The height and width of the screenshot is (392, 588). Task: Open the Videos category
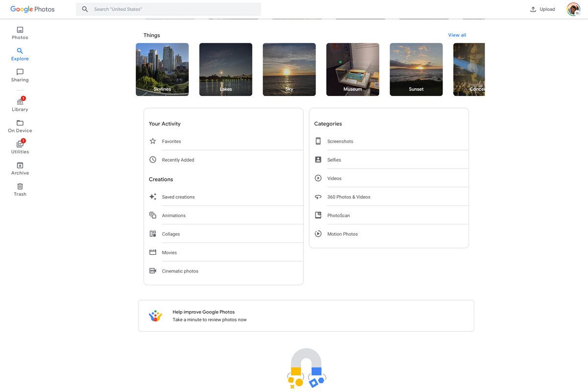coord(334,178)
